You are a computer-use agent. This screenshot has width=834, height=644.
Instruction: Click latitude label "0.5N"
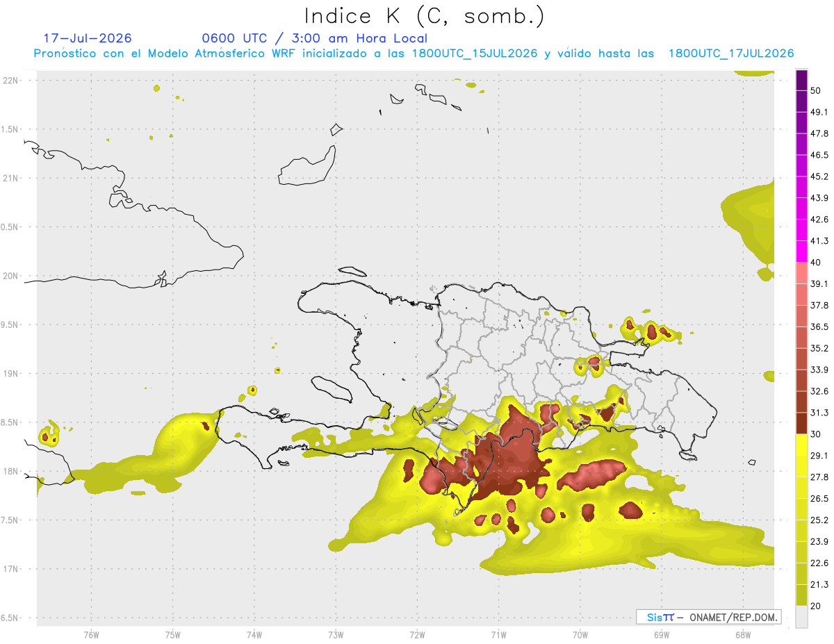[10, 227]
